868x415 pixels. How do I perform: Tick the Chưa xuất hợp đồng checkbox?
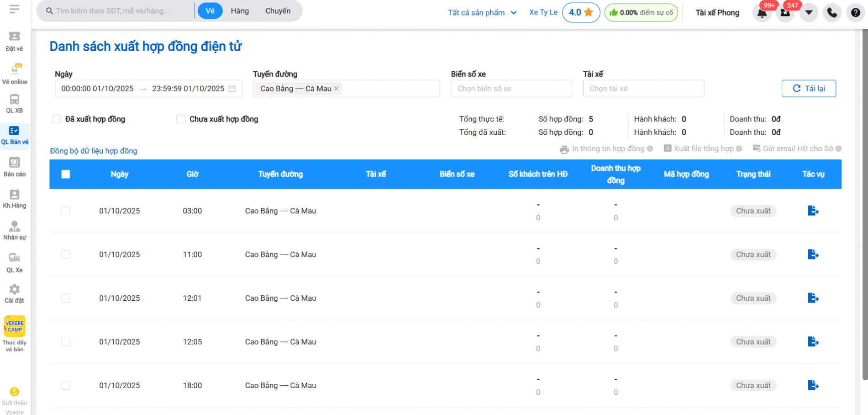181,119
